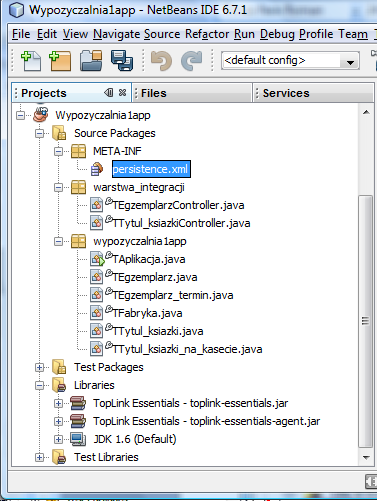
Task: Click the TEgzemplarz_termin.java file icon
Action: tap(96, 295)
